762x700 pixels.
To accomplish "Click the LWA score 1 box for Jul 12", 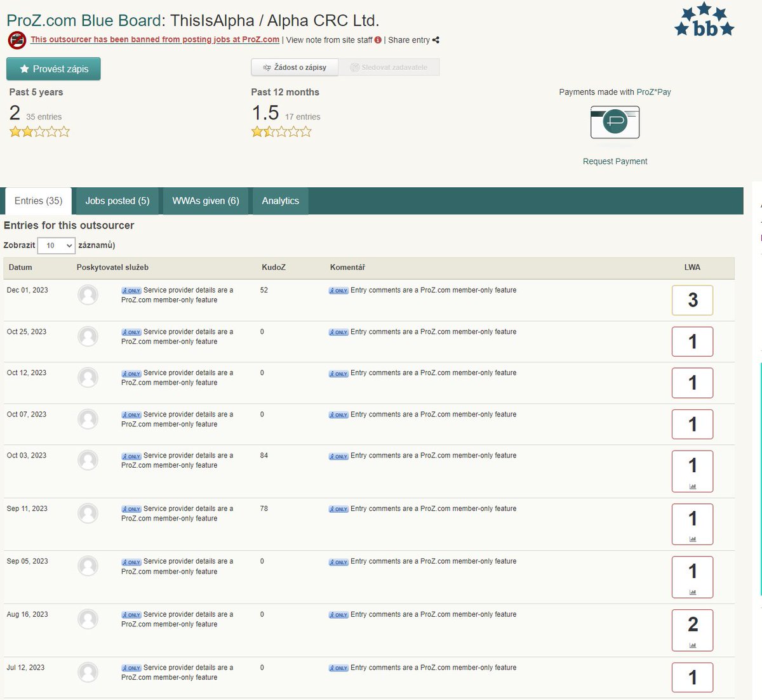I will tap(693, 677).
